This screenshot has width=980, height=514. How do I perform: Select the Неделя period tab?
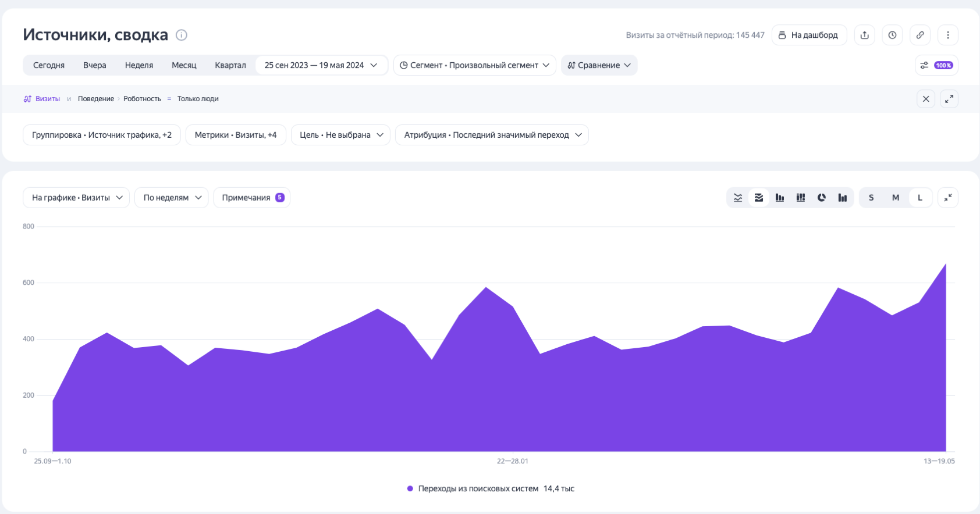tap(139, 65)
